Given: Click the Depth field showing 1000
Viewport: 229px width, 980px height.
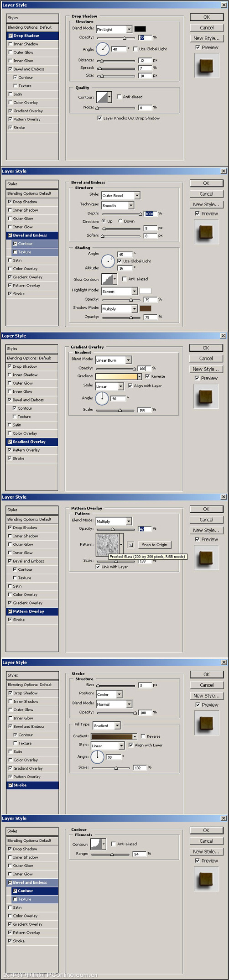Looking at the screenshot, I should [151, 214].
